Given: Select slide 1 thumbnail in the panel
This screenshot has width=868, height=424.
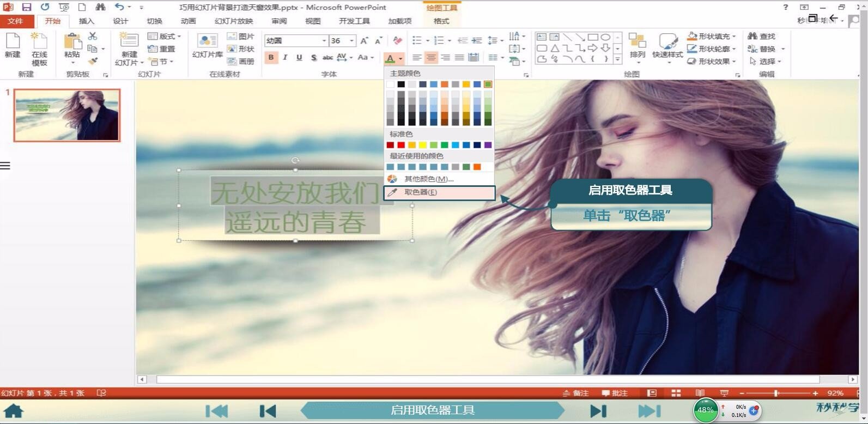Looking at the screenshot, I should tap(67, 115).
